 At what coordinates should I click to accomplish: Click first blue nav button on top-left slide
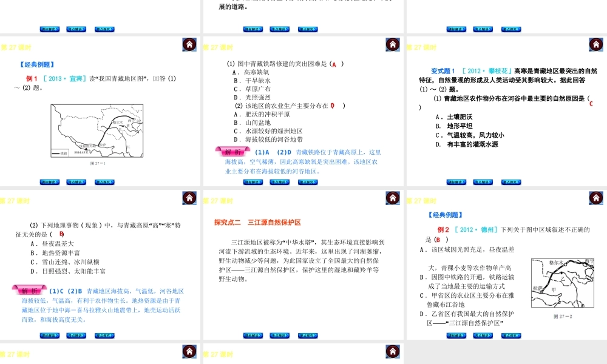tap(50, 29)
